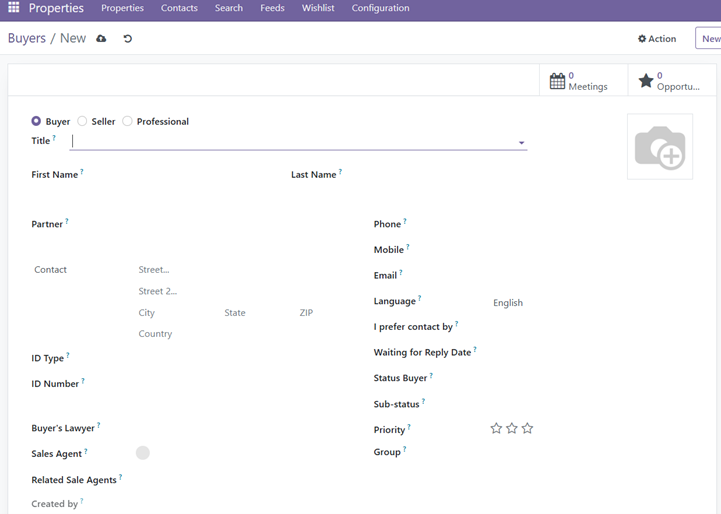Click the New button
Viewport: 721px width, 514px height.
710,39
